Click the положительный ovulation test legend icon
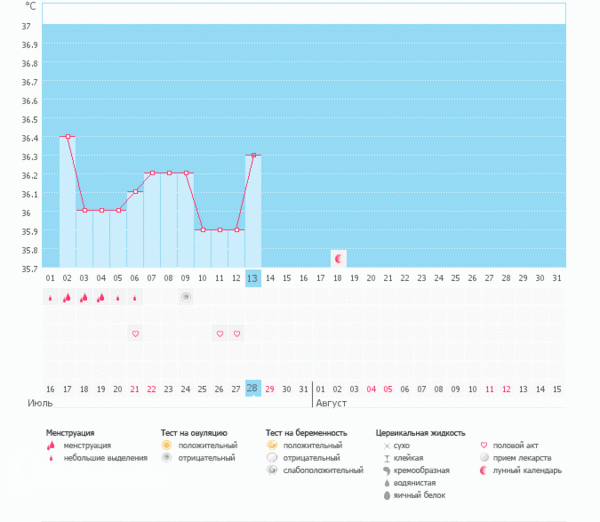This screenshot has width=600, height=522. point(167,445)
